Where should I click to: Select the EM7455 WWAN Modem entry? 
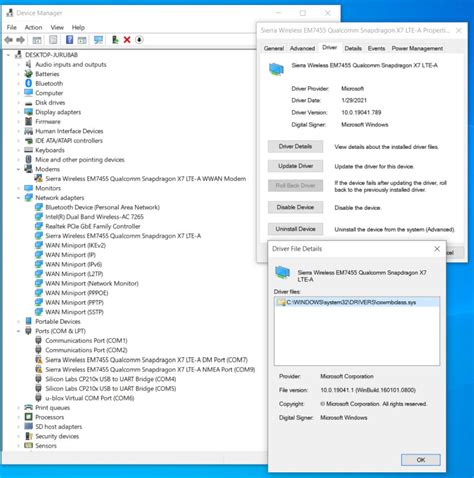[x=146, y=179]
